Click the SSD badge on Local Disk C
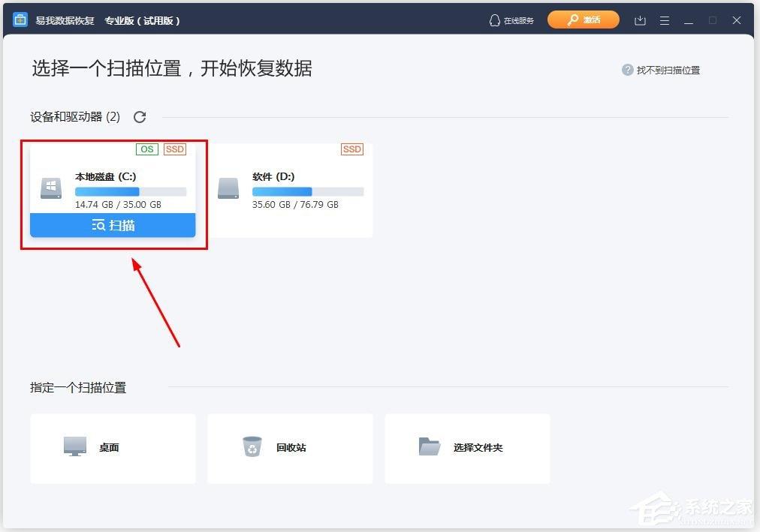 pyautogui.click(x=175, y=149)
